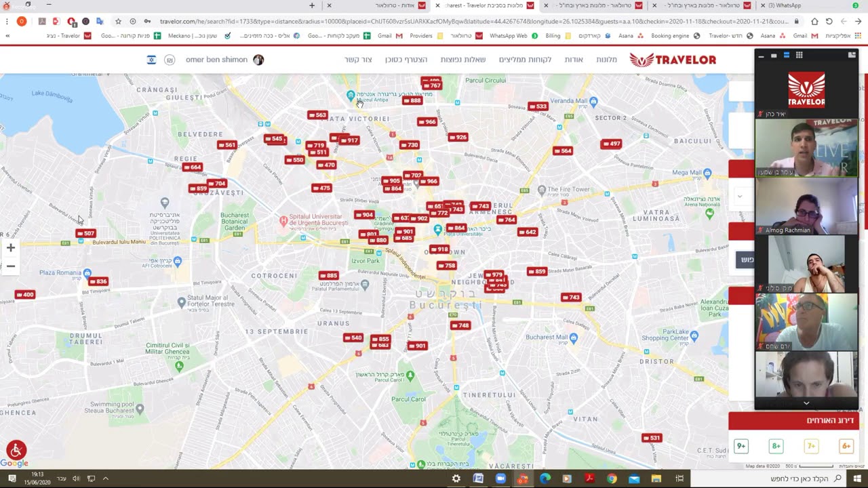The image size is (868, 488).
Task: Go to the browser home page
Action: tap(814, 22)
